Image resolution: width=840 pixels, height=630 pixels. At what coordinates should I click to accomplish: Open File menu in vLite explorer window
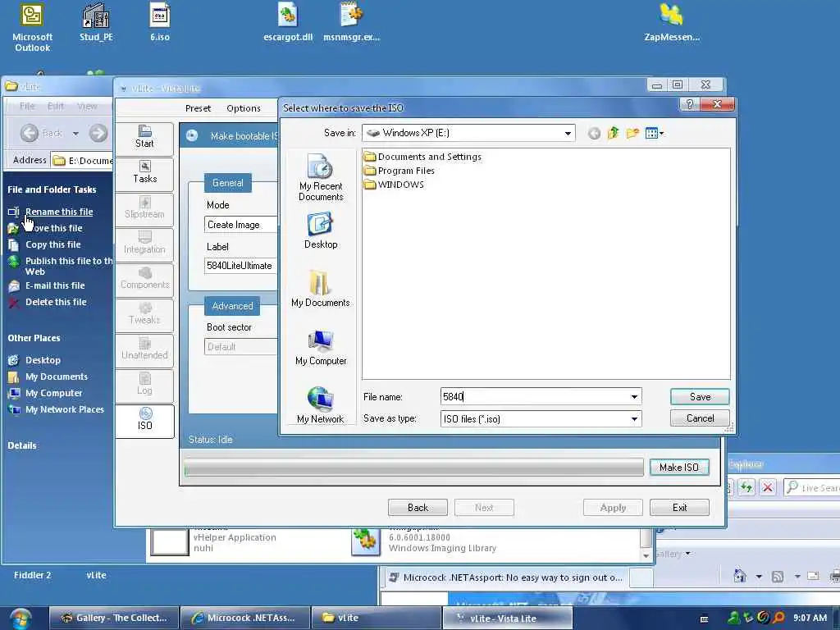(x=27, y=106)
